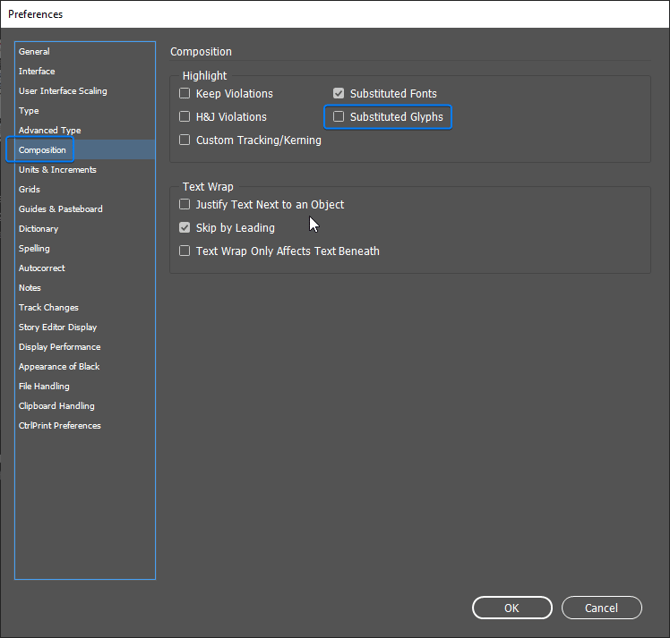Enable Justify Text Next to an Object
Image resolution: width=670 pixels, height=638 pixels.
(185, 205)
